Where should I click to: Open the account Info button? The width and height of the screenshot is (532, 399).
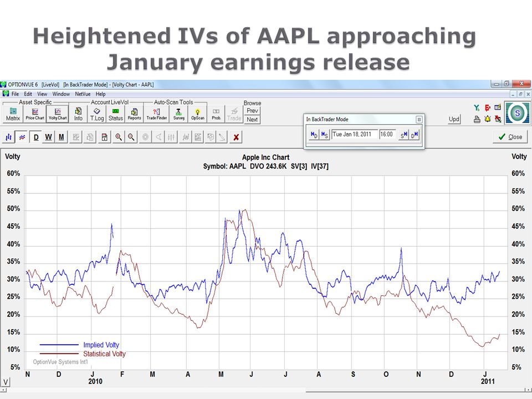(78, 114)
